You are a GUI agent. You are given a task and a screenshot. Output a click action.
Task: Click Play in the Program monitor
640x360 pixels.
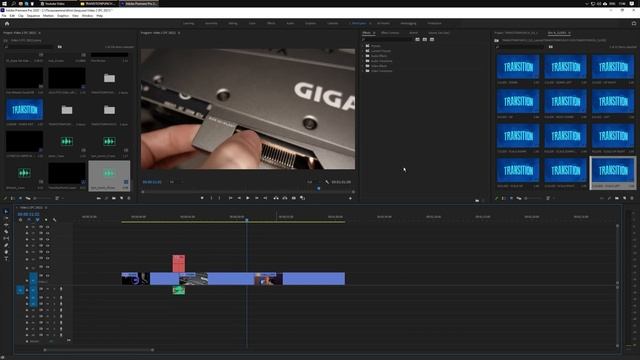248,198
